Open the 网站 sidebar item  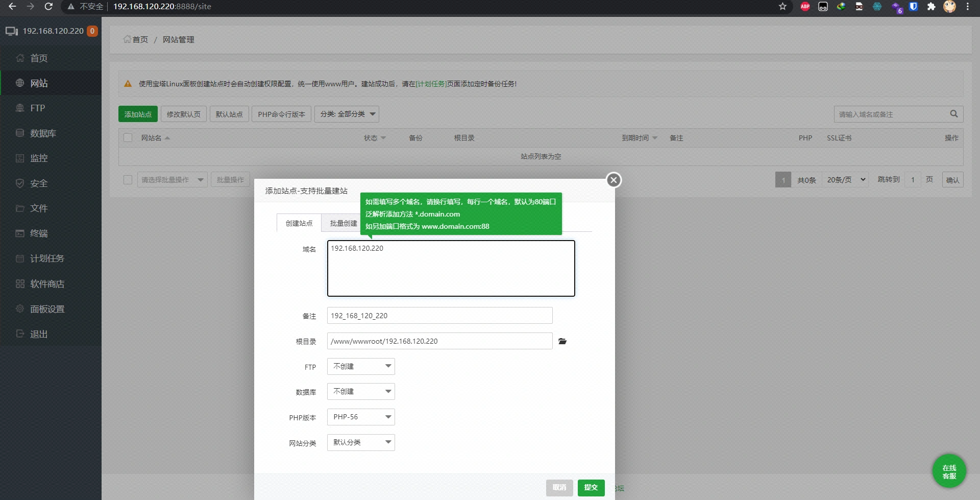[x=51, y=83]
